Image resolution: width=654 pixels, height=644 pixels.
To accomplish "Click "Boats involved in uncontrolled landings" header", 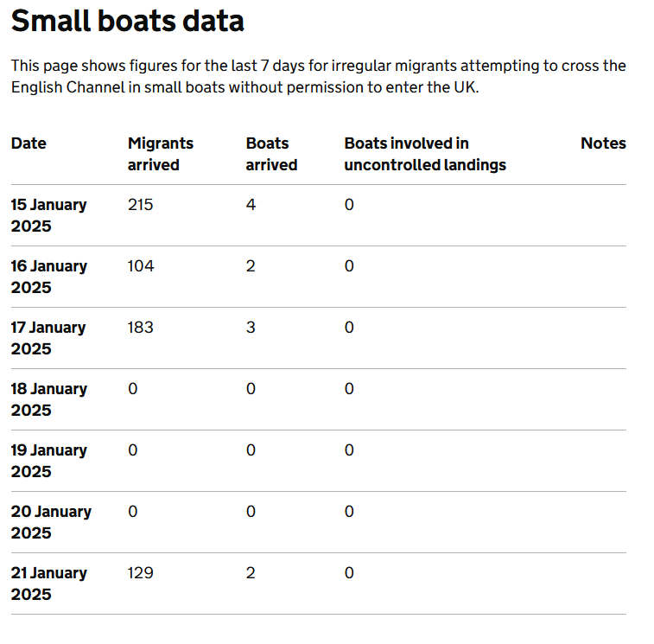I will (424, 154).
